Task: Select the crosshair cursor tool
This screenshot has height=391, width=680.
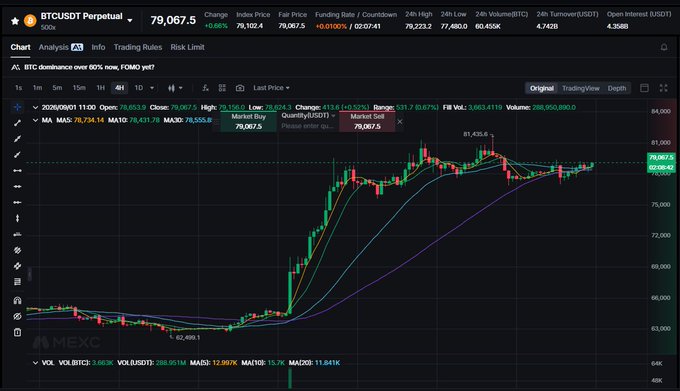Action: coord(17,107)
